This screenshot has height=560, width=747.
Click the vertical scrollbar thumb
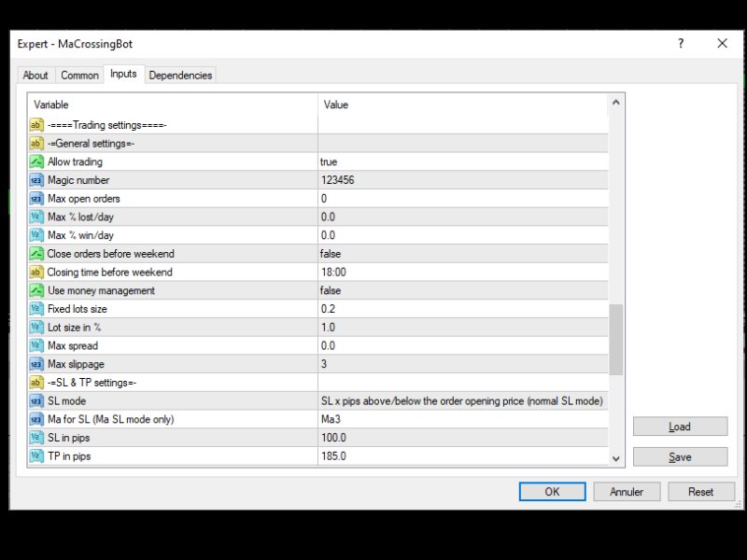pos(615,340)
